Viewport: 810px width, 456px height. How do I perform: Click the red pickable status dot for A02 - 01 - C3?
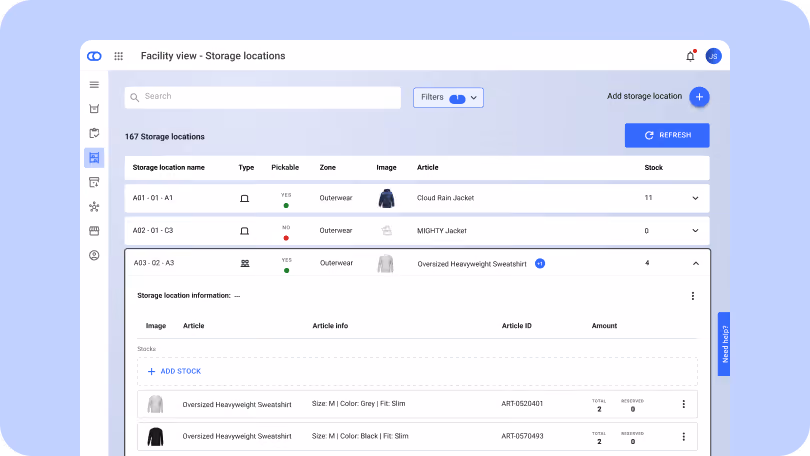[x=286, y=238]
